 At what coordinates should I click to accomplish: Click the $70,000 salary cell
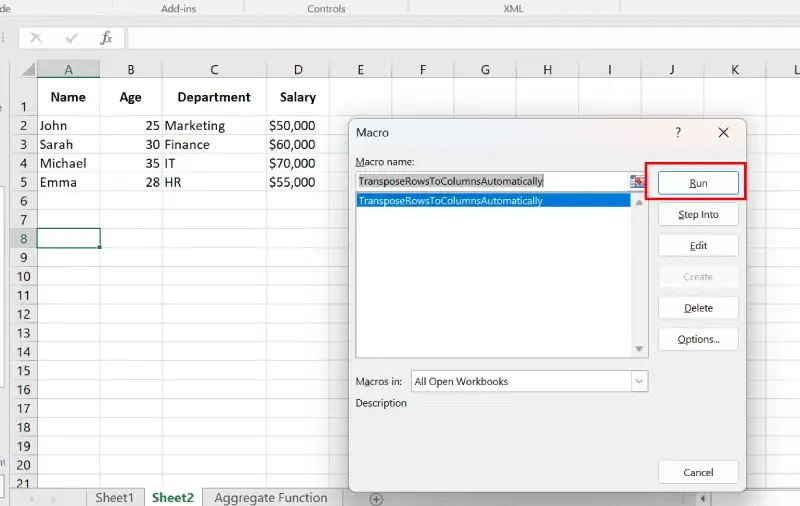tap(298, 163)
